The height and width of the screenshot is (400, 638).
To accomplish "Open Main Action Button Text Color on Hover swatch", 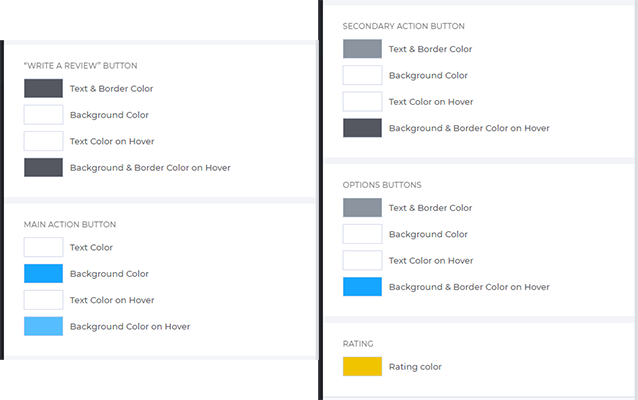I will (x=44, y=300).
